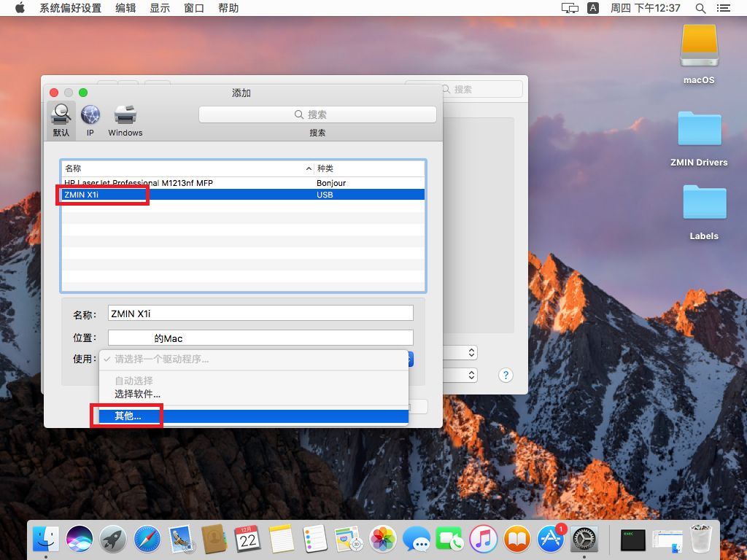The width and height of the screenshot is (747, 560).
Task: Click the search field in the 添加 dialog
Action: (x=317, y=114)
